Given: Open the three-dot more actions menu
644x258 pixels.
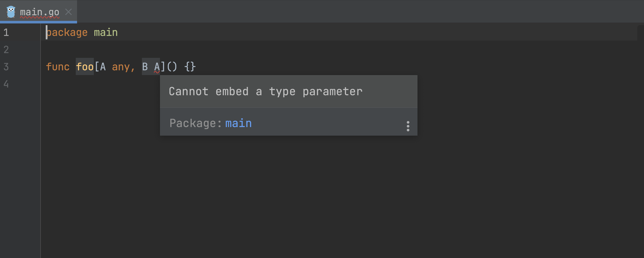Looking at the screenshot, I should point(408,126).
